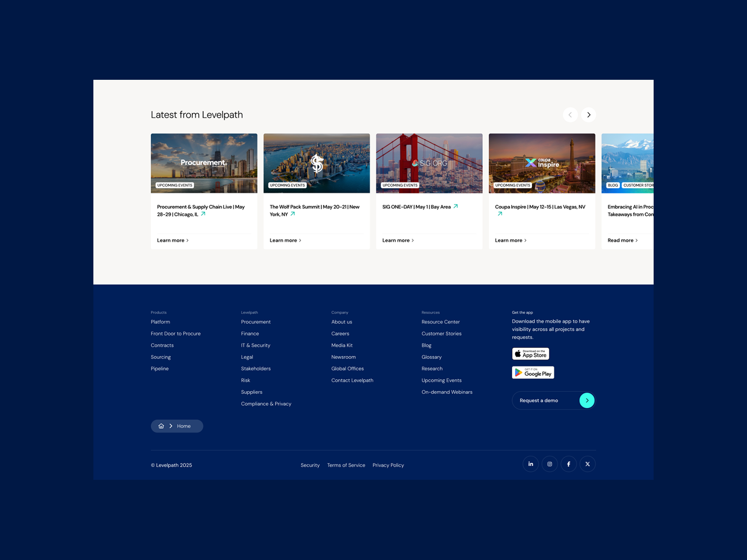Open the Resource Center link
This screenshot has width=747, height=560.
click(441, 322)
